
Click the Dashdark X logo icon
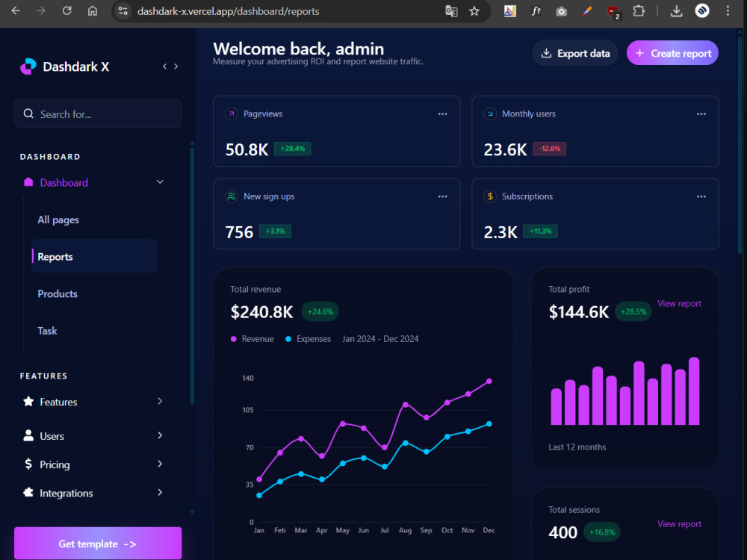(28, 66)
